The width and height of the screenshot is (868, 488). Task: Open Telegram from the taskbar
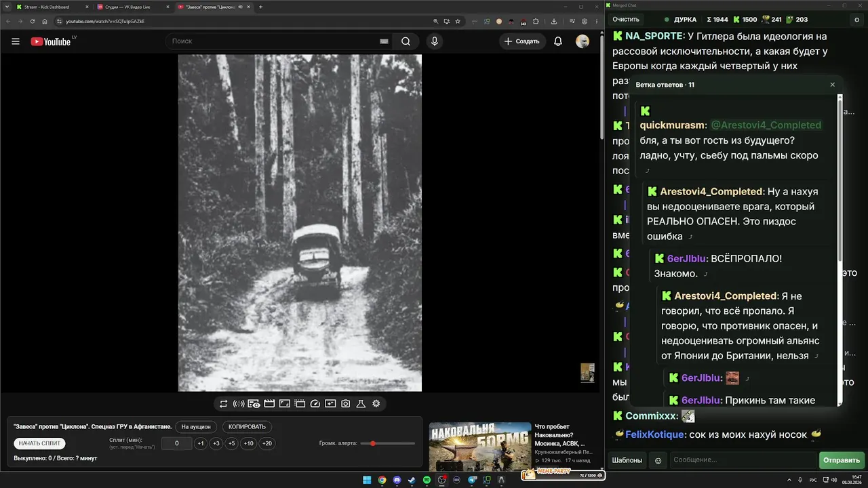[x=472, y=480]
